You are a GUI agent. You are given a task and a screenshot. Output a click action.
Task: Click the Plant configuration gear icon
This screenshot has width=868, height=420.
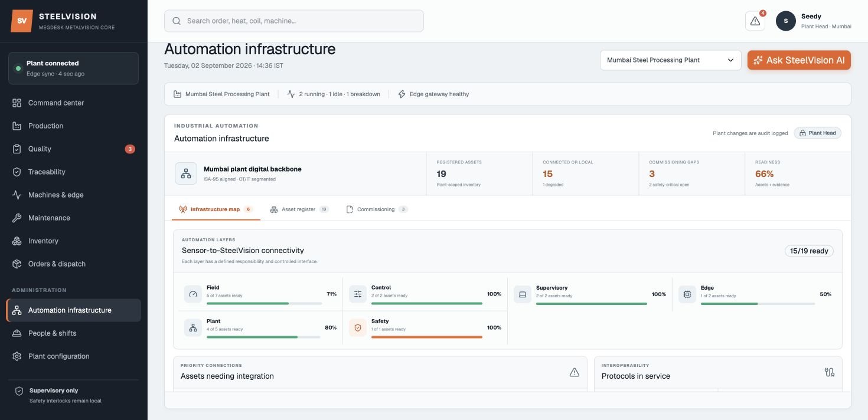coord(17,356)
